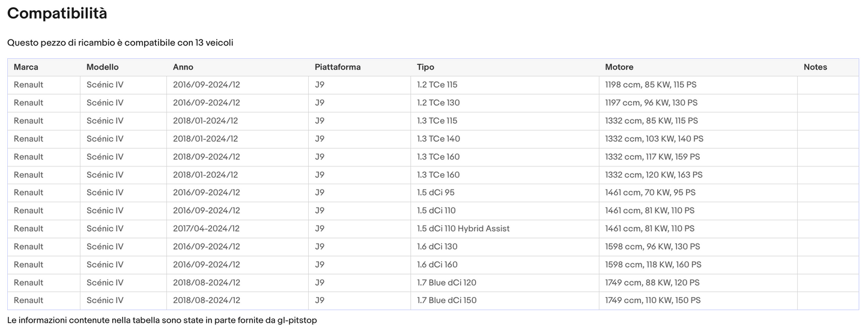Click the Marca column header
The height and width of the screenshot is (333, 868).
click(26, 67)
